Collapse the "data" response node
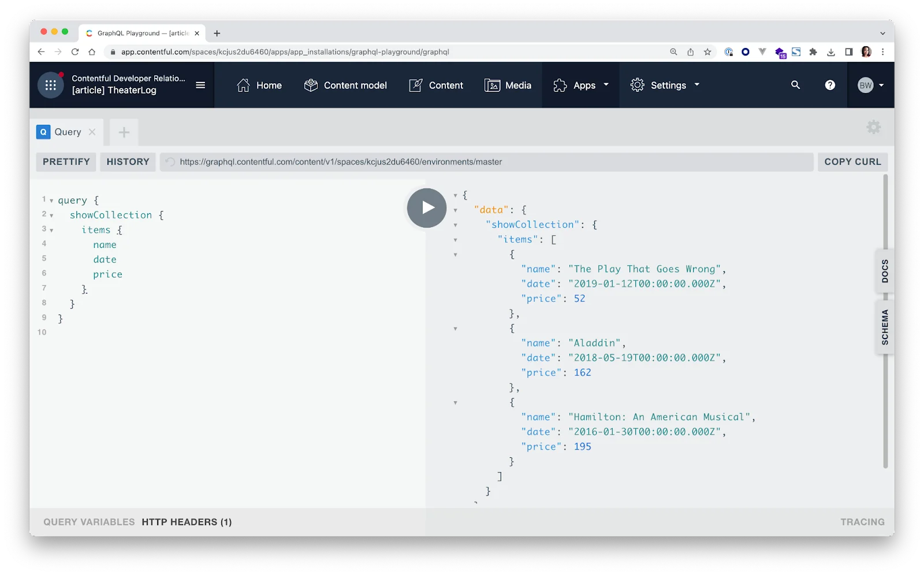Image resolution: width=924 pixels, height=575 pixels. [455, 210]
